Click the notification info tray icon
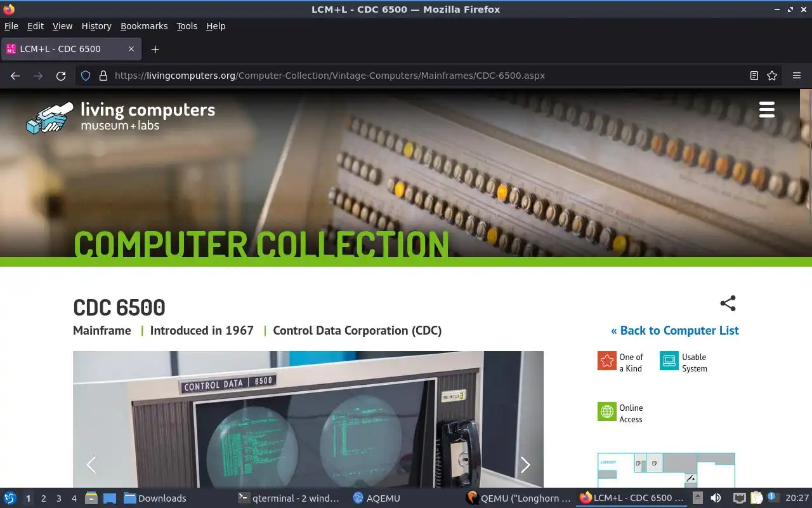 point(772,497)
